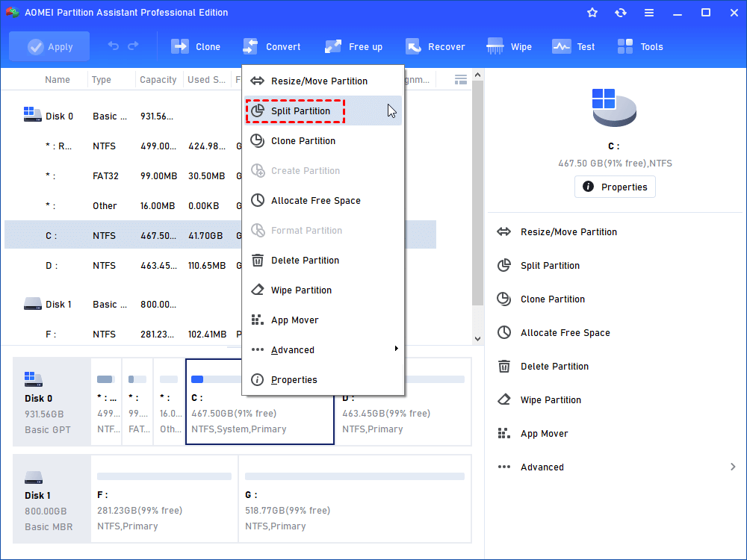Click the partition list vertical scrollbar thumb
This screenshot has height=560, width=747.
coord(478,193)
